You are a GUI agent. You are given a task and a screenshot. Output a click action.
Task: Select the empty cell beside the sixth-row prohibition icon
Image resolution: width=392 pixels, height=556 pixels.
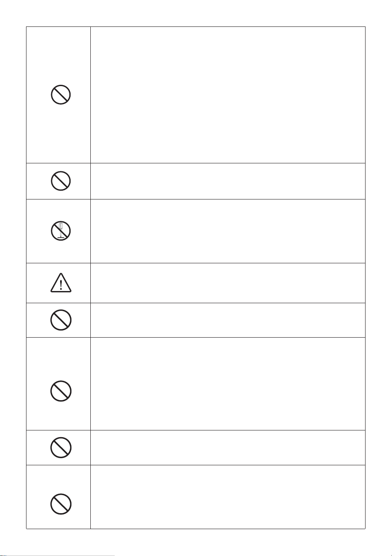(x=228, y=384)
